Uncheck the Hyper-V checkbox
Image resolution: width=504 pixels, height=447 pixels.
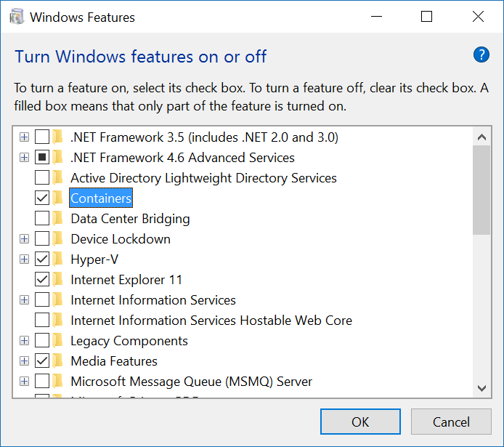pos(42,259)
